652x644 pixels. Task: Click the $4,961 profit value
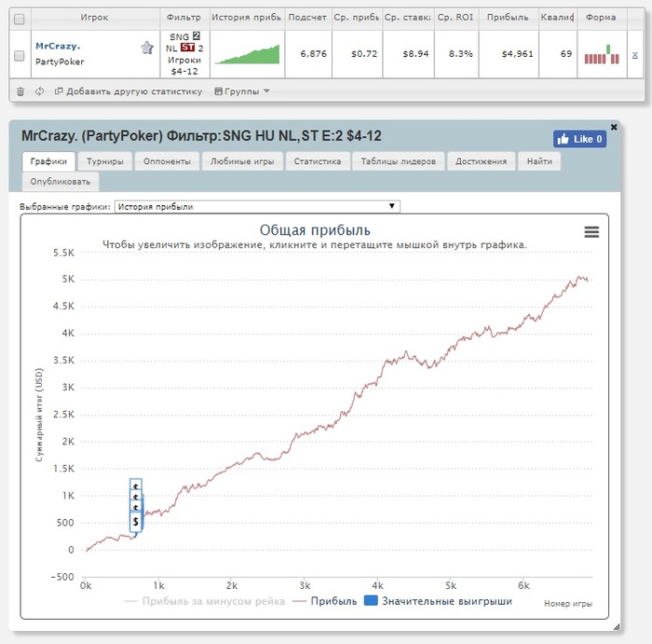[x=517, y=54]
